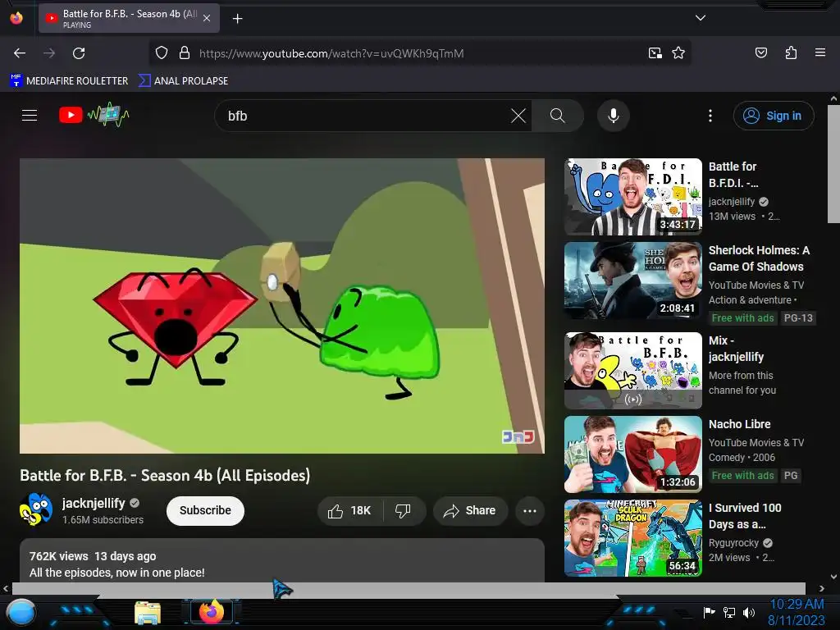The width and height of the screenshot is (840, 630).
Task: Go back to the previous page
Action: coord(20,53)
